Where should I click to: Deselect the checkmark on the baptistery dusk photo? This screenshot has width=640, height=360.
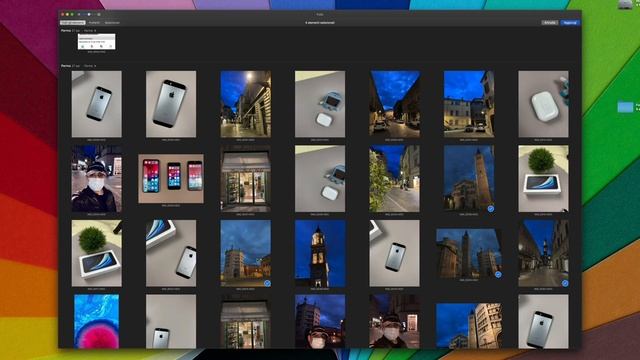267,283
